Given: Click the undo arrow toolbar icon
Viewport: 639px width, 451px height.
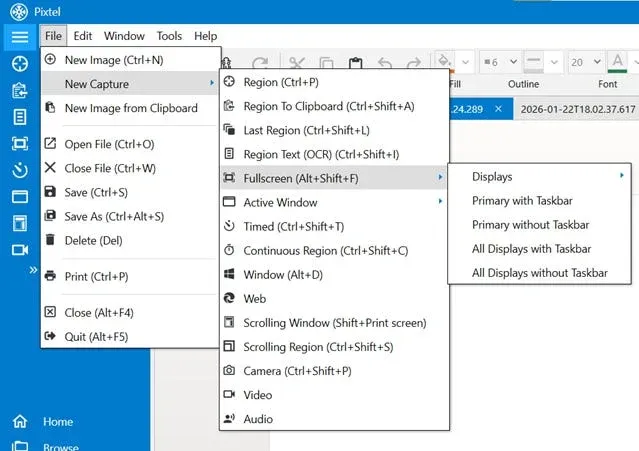Looking at the screenshot, I should point(385,63).
